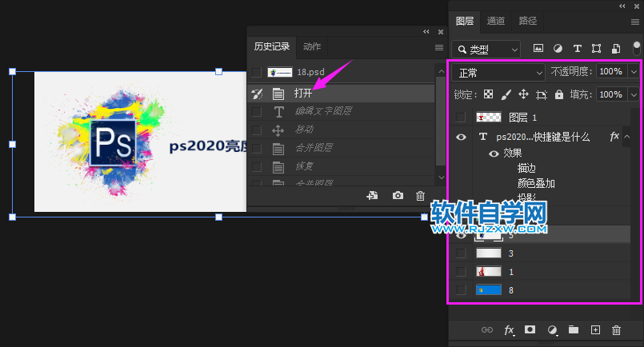Select 描边 stroke effect
This screenshot has width=644, height=347.
tap(526, 169)
